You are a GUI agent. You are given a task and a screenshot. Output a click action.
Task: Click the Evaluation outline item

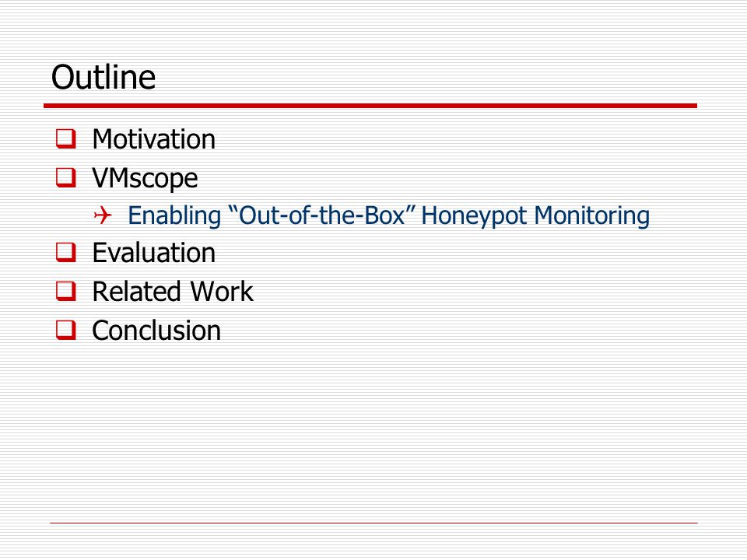pyautogui.click(x=154, y=253)
